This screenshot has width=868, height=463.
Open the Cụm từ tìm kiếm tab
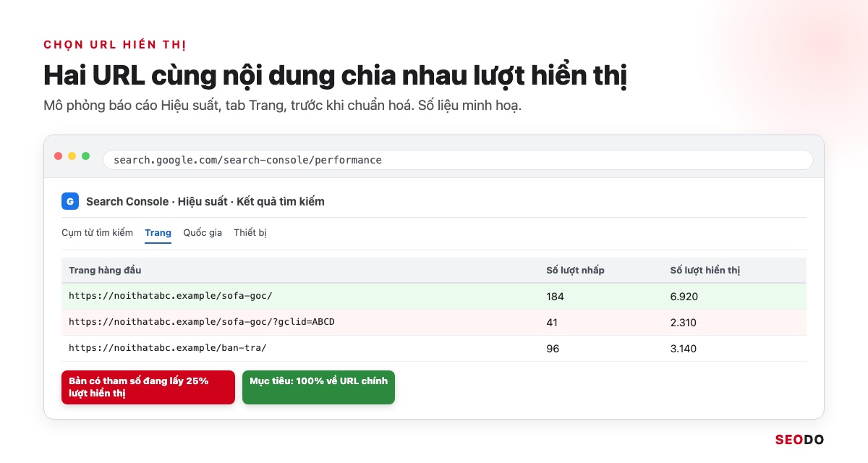[x=98, y=233]
